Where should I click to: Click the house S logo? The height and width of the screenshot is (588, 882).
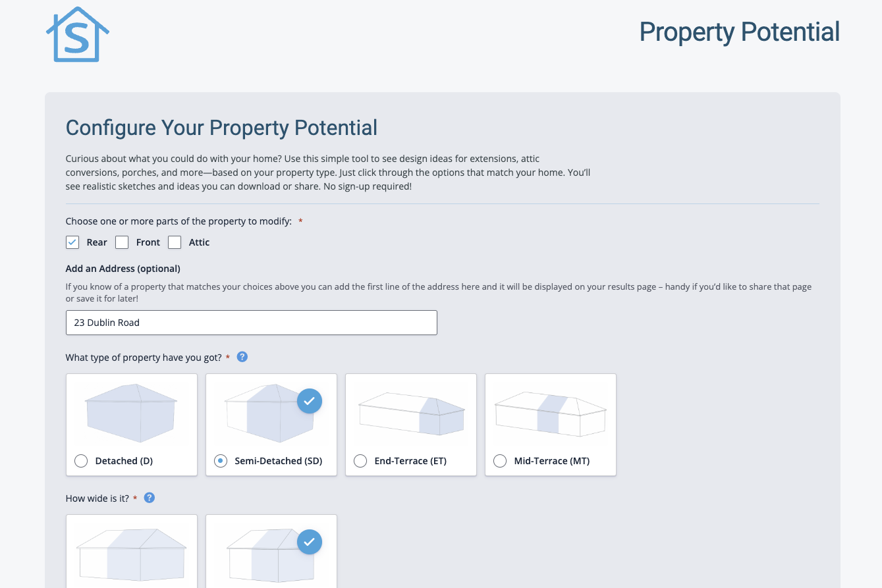tap(77, 36)
